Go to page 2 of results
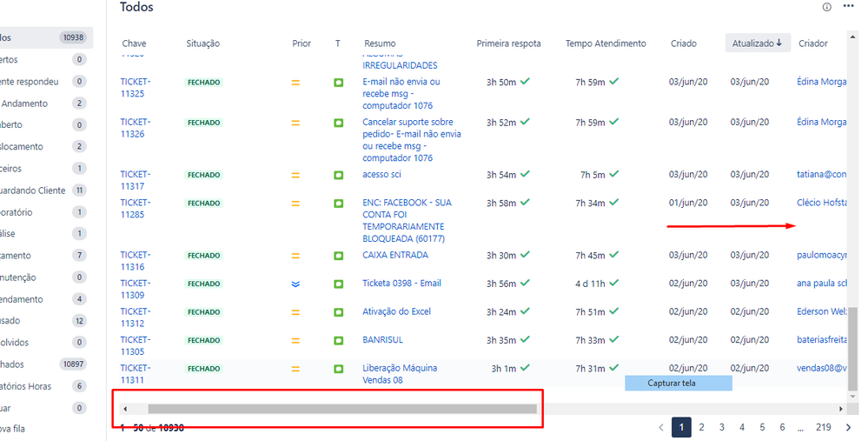The image size is (868, 441). (701, 427)
